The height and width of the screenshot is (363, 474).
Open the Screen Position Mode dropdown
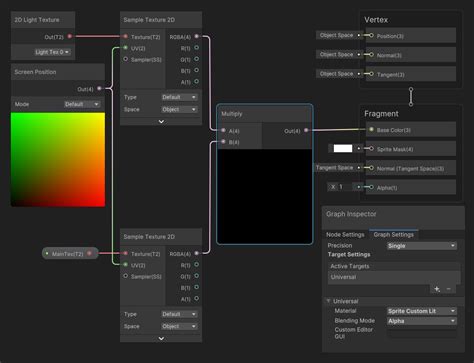coord(82,104)
